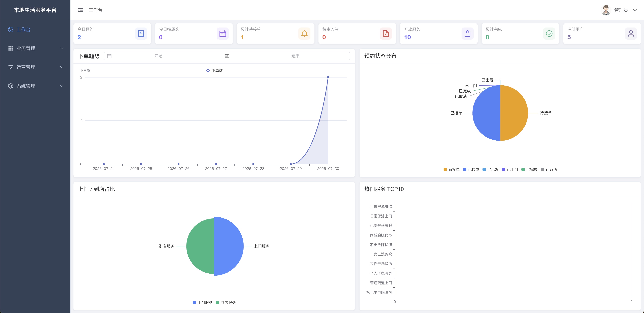This screenshot has width=644, height=313.
Task: Click the orange 待接单 pie slice
Action: tap(514, 113)
